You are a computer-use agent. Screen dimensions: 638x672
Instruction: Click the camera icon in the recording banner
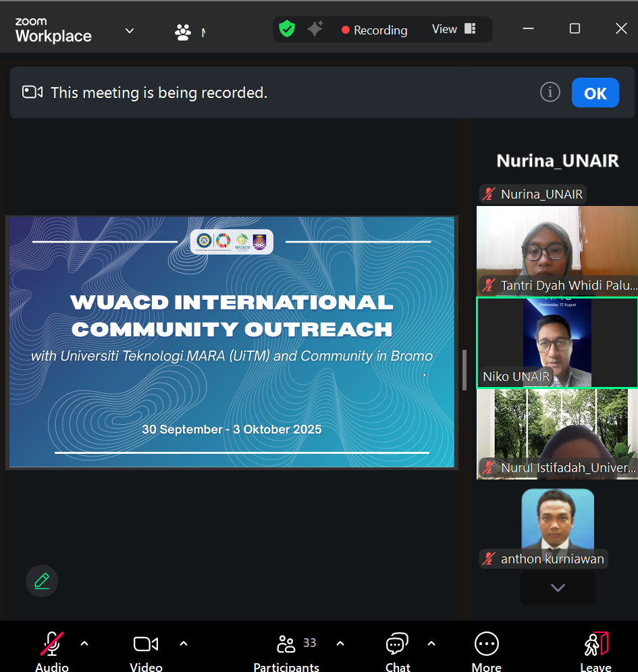pos(32,92)
